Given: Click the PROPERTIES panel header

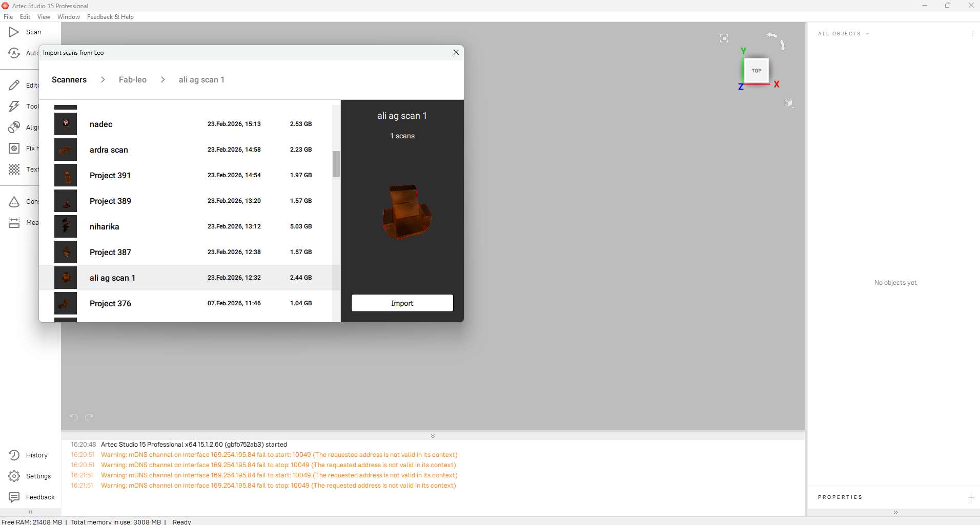Looking at the screenshot, I should point(840,497).
